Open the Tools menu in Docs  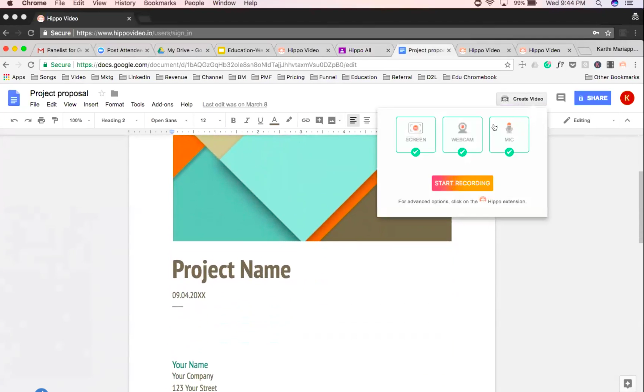point(138,104)
